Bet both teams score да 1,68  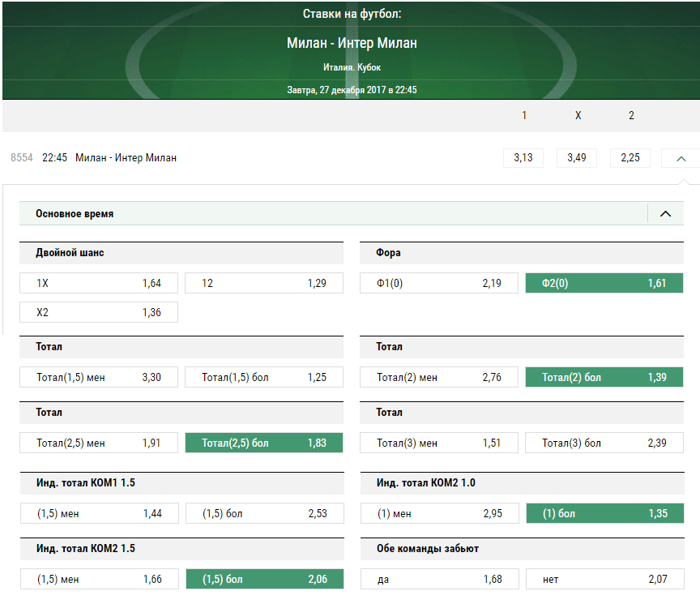440,579
